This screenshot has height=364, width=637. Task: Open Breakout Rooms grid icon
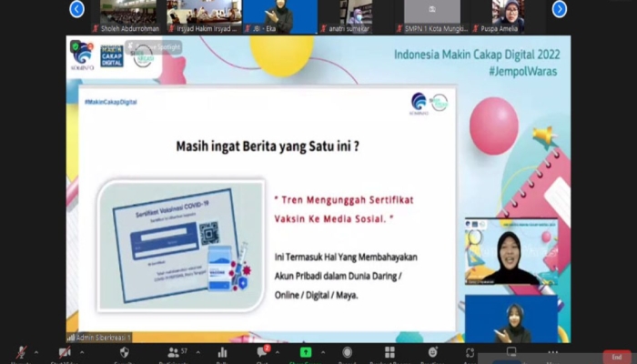tap(389, 352)
